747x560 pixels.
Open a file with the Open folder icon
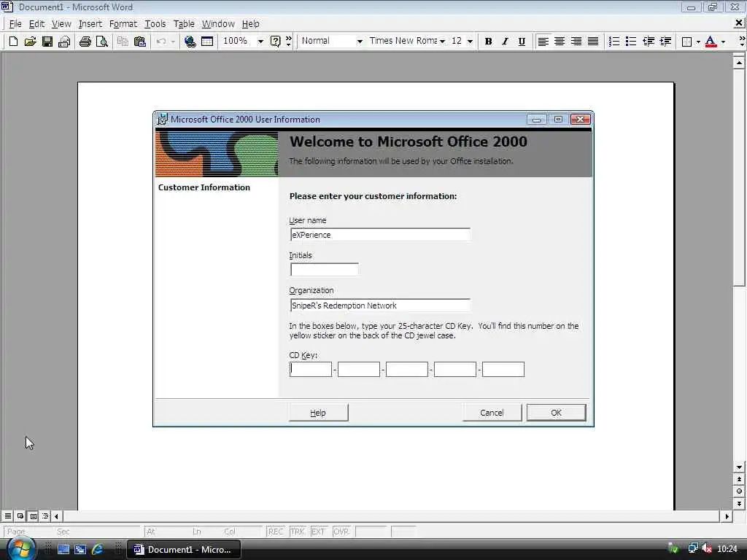[x=30, y=42]
